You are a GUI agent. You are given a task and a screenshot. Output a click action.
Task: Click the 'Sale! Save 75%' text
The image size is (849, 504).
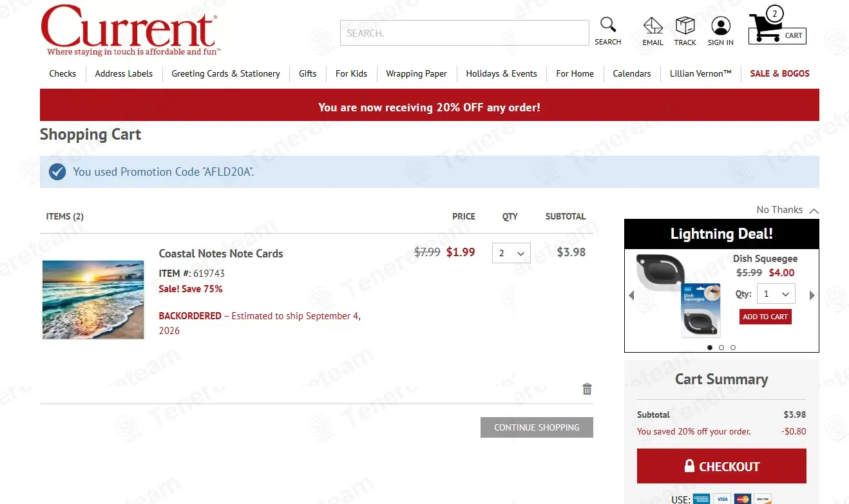[x=191, y=289]
